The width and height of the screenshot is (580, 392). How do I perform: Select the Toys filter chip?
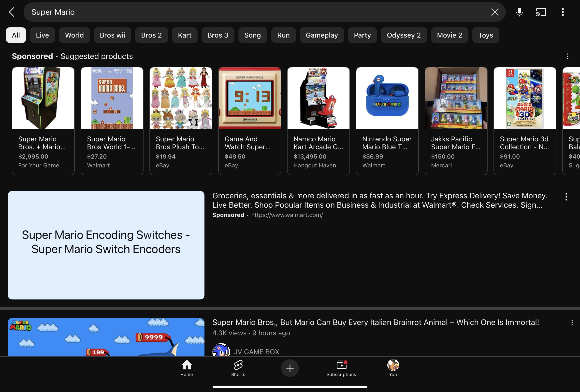pyautogui.click(x=486, y=35)
